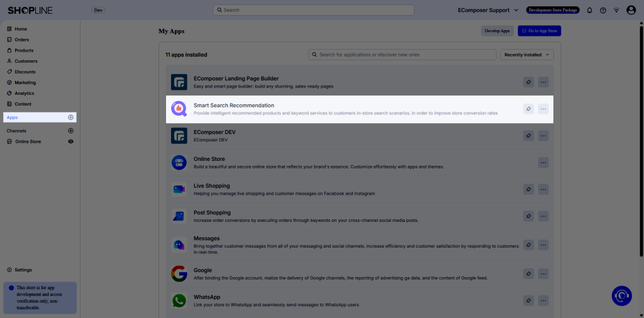644x318 pixels.
Task: Open Orders in the sidebar
Action: pos(22,40)
